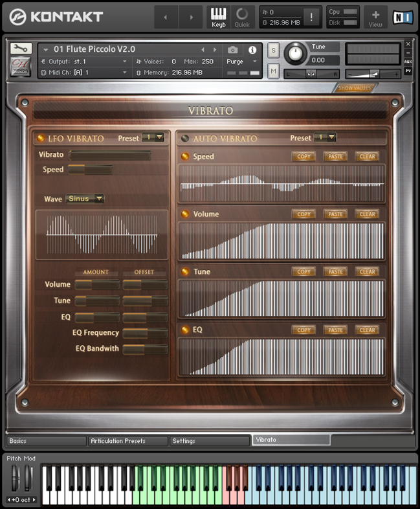
Task: Toggle the Keyb on-screen keyboard
Action: (219, 17)
